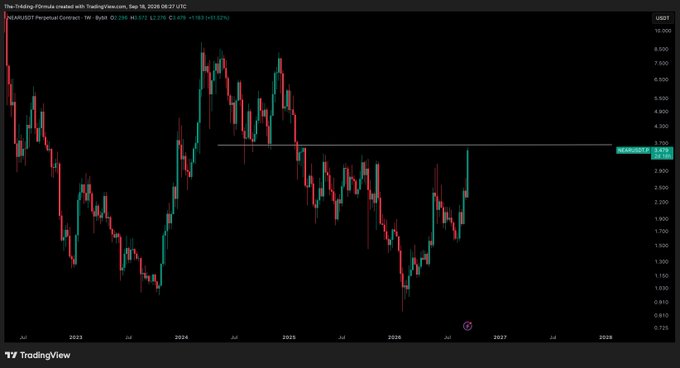The width and height of the screenshot is (680, 368).
Task: Click the 1.150 price axis label
Action: [x=661, y=276]
